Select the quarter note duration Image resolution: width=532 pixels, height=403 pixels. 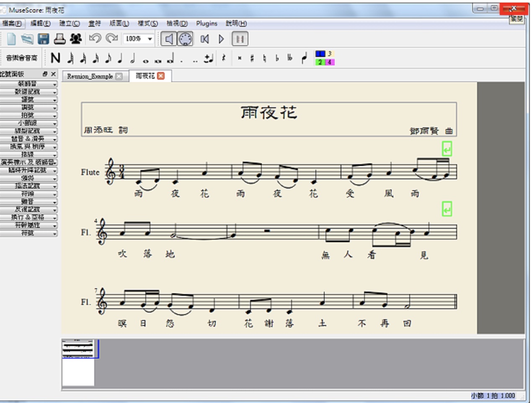coord(120,58)
